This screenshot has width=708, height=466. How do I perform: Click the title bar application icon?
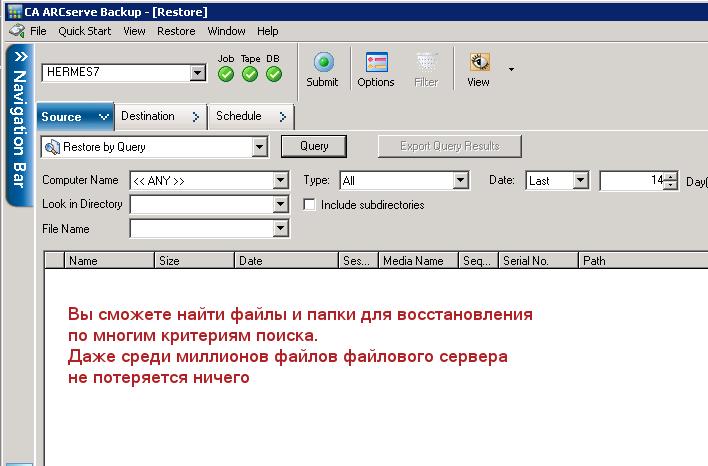tap(14, 12)
